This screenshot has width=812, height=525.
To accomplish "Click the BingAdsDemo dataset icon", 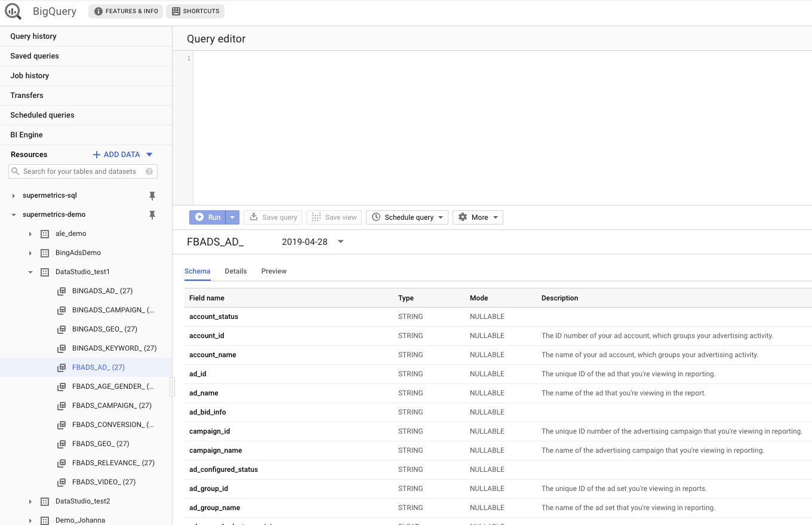I will coord(45,253).
